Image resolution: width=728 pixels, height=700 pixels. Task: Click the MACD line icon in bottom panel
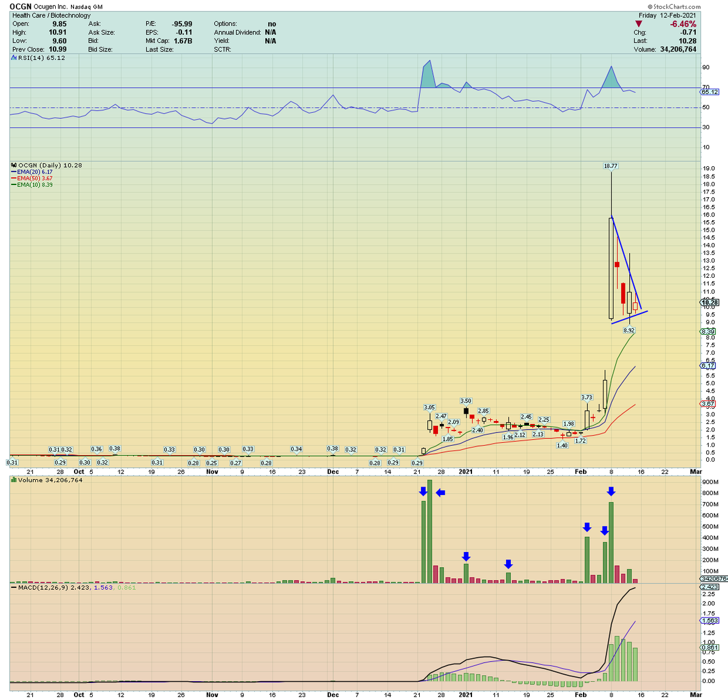point(13,587)
